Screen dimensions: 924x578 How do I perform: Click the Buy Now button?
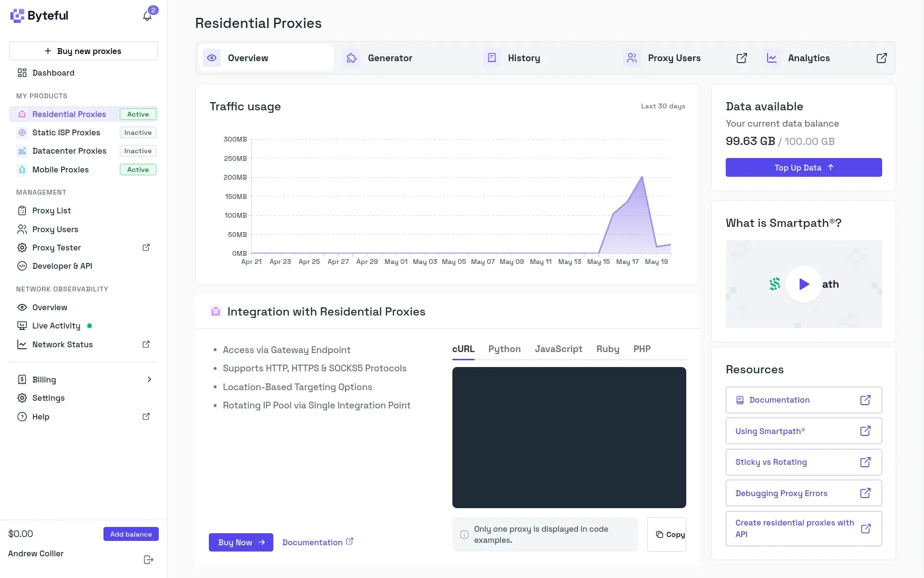[x=241, y=542]
